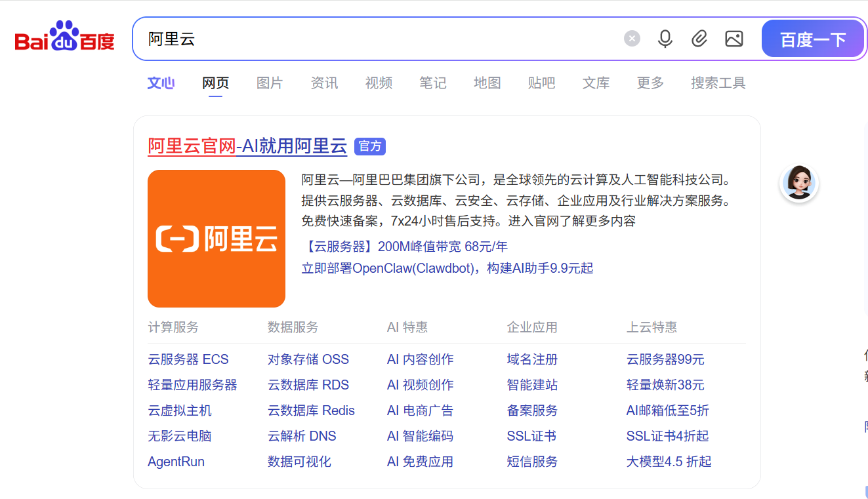Clear the search box text
This screenshot has width=868, height=499.
click(632, 39)
